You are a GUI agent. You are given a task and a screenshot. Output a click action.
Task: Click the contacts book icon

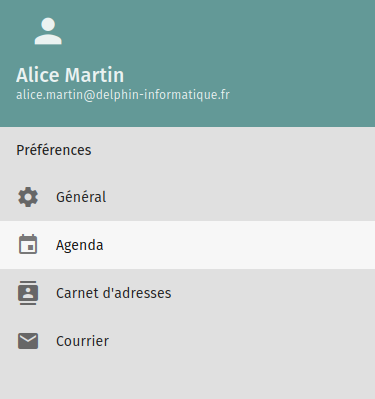tap(28, 293)
